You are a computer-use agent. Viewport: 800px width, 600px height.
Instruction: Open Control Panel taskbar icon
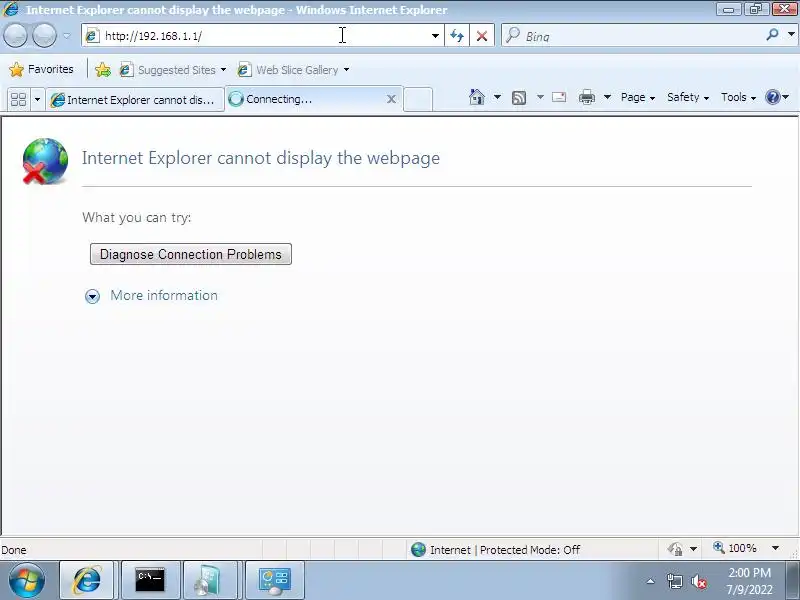pyautogui.click(x=274, y=580)
